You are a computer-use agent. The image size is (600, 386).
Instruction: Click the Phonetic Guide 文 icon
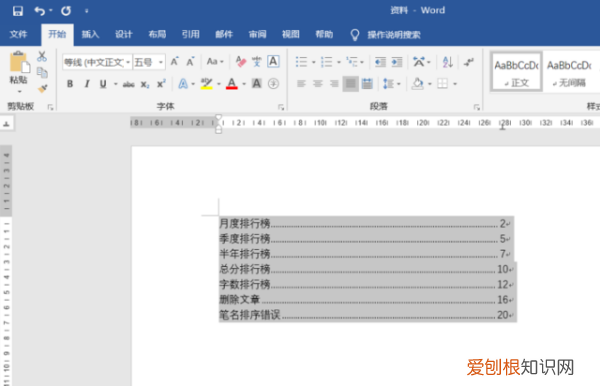(x=257, y=62)
